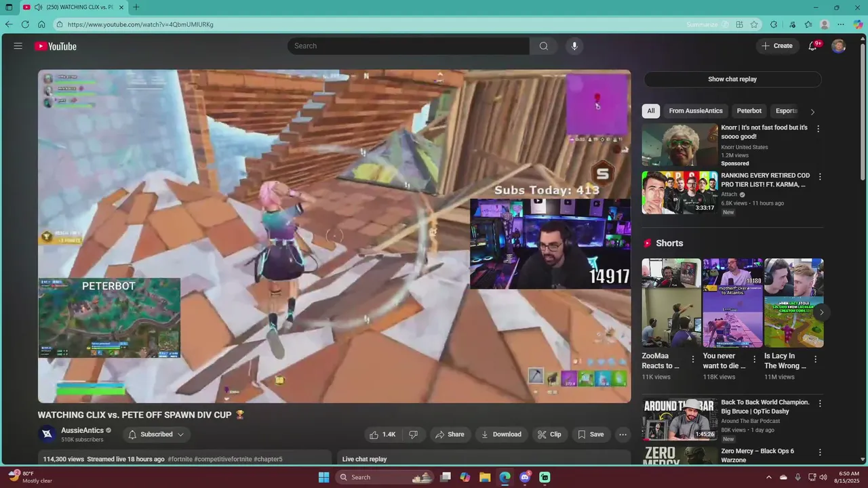Viewport: 868px width, 488px height.
Task: Click the #competitivefortnite hashtag
Action: tap(223, 459)
